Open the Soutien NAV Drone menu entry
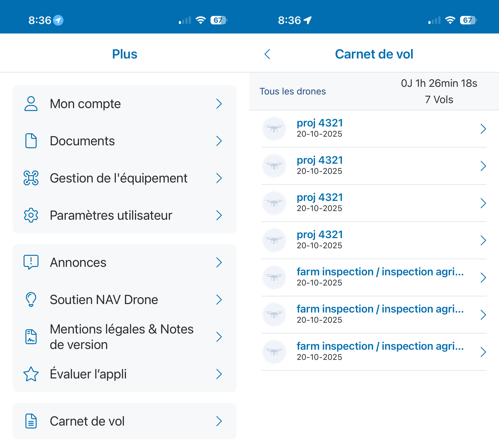499x448 pixels. pos(104,299)
